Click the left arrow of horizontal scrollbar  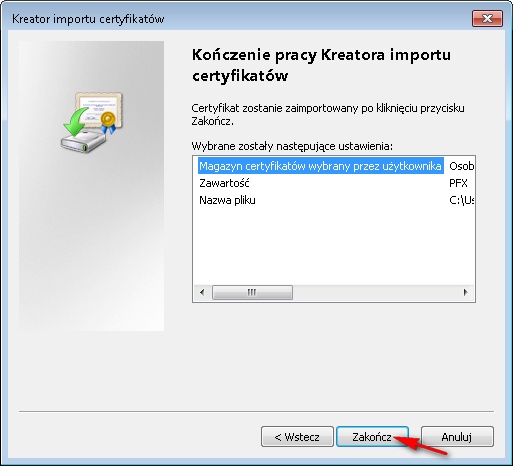coord(202,292)
